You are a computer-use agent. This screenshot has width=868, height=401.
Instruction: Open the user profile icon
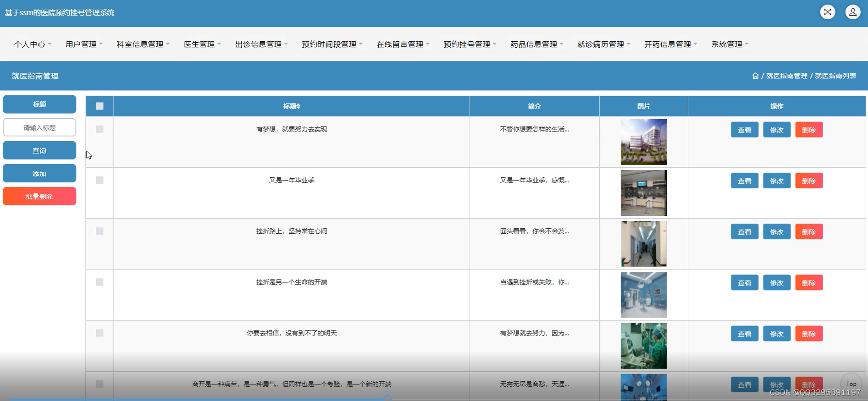[853, 12]
